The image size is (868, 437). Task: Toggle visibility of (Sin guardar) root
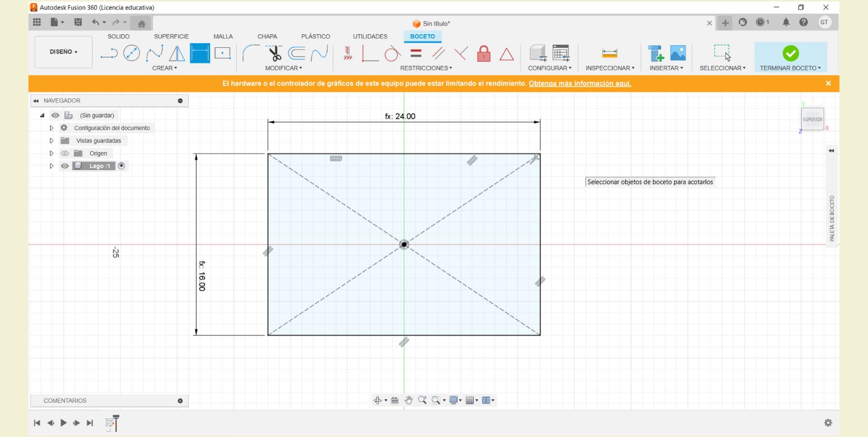click(55, 116)
